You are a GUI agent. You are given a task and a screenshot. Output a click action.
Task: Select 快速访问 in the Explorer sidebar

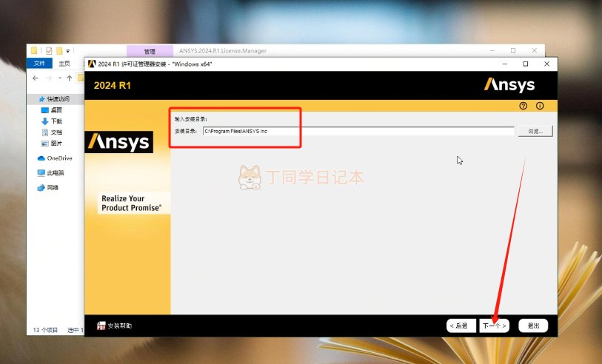(54, 99)
